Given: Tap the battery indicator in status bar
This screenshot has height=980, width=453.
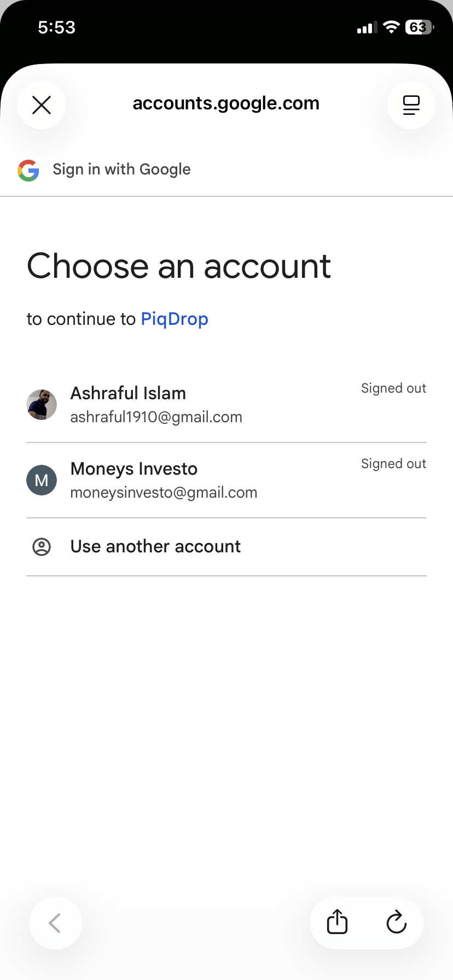Looking at the screenshot, I should pos(420,27).
